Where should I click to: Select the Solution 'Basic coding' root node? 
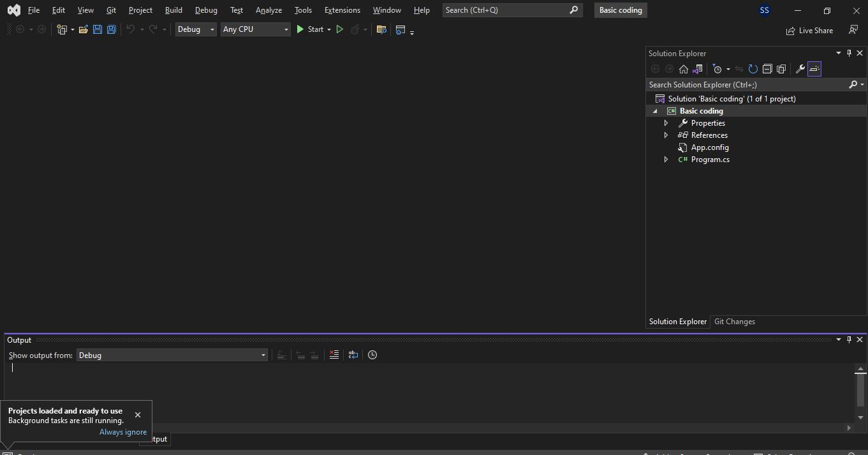tap(732, 99)
